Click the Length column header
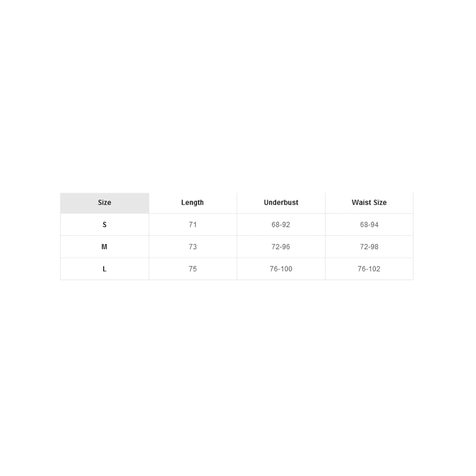 (192, 203)
